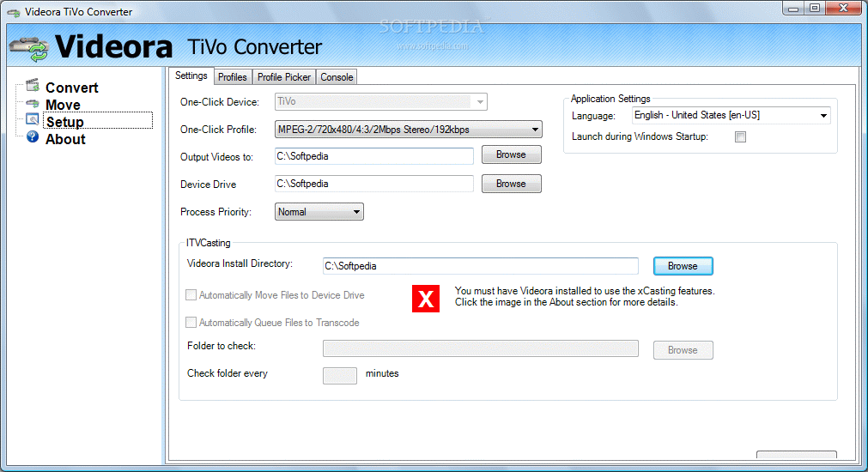Browse for Folder to check

coord(683,350)
